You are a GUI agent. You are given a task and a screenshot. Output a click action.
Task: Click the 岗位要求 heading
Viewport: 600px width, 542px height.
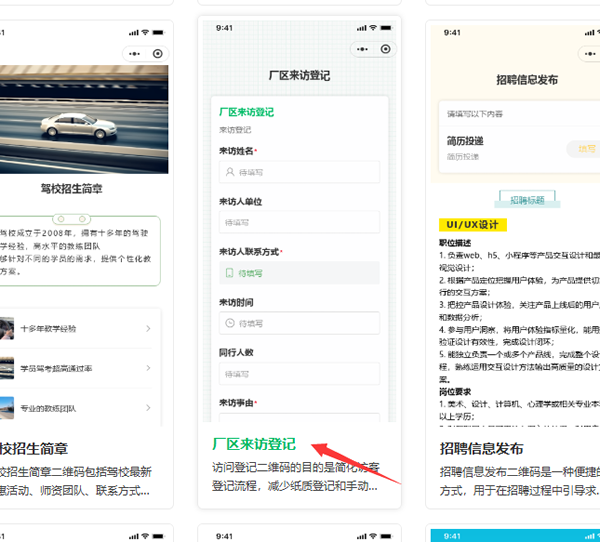[x=455, y=392]
